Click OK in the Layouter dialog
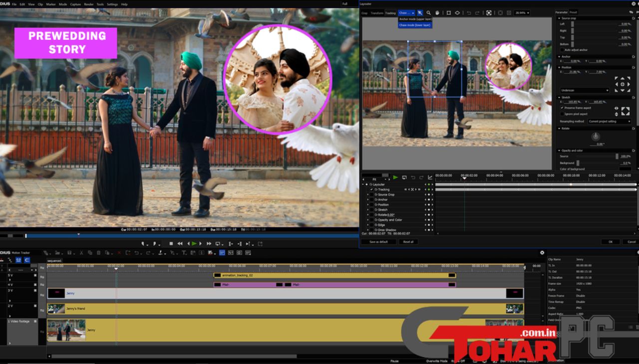 click(x=610, y=242)
